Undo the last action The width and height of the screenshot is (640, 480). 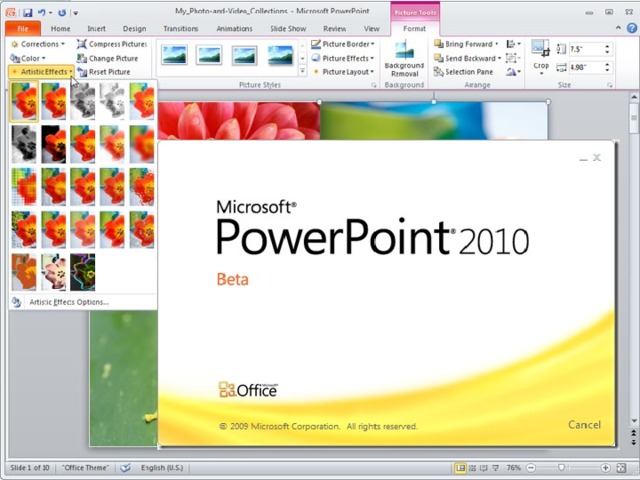[x=42, y=13]
